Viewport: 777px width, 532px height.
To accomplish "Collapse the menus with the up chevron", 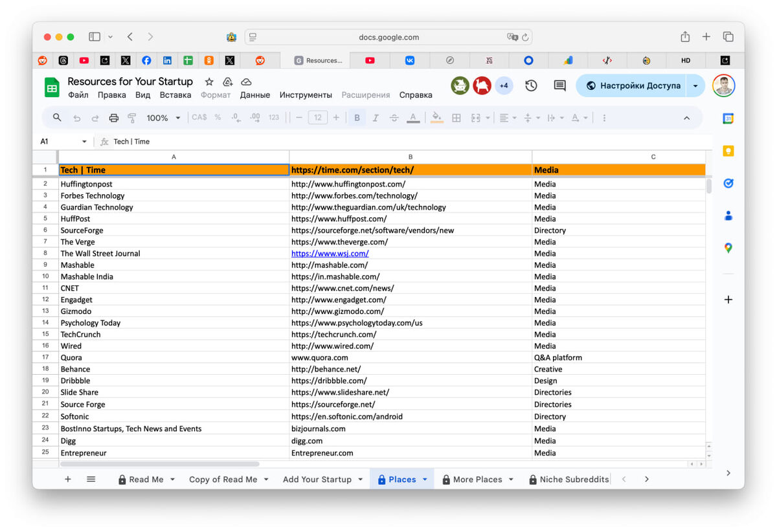I will pos(687,118).
